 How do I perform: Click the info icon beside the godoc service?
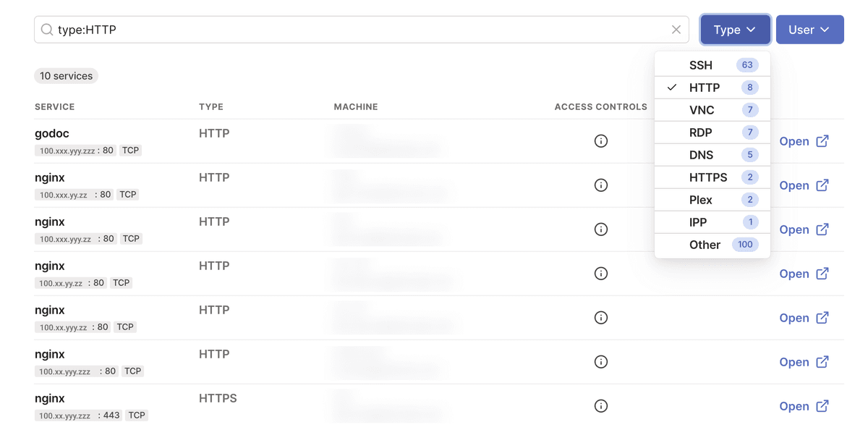coord(601,141)
